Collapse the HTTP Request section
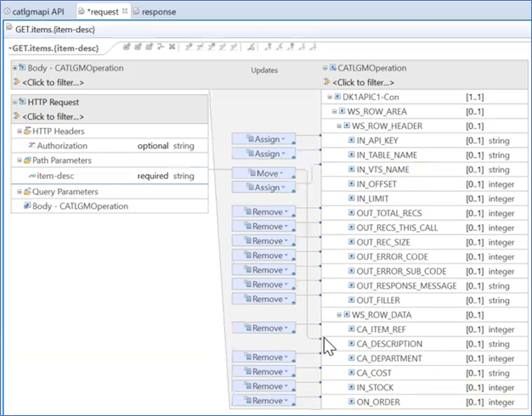The width and height of the screenshot is (532, 416). 14,102
